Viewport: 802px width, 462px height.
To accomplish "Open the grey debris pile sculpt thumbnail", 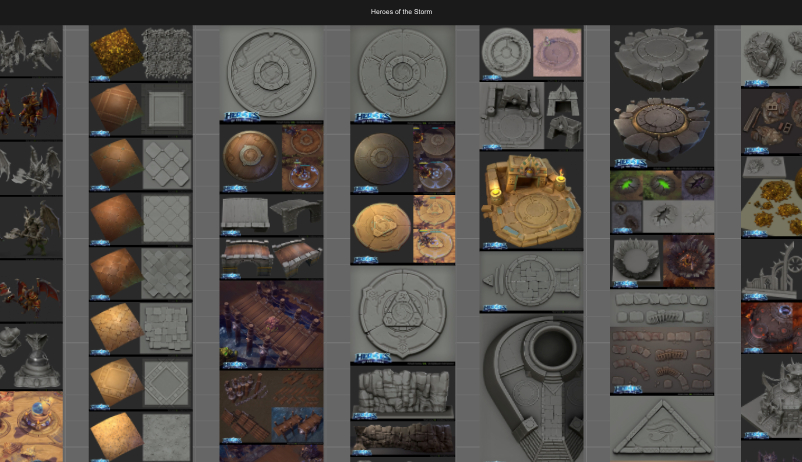I will pyautogui.click(x=771, y=56).
